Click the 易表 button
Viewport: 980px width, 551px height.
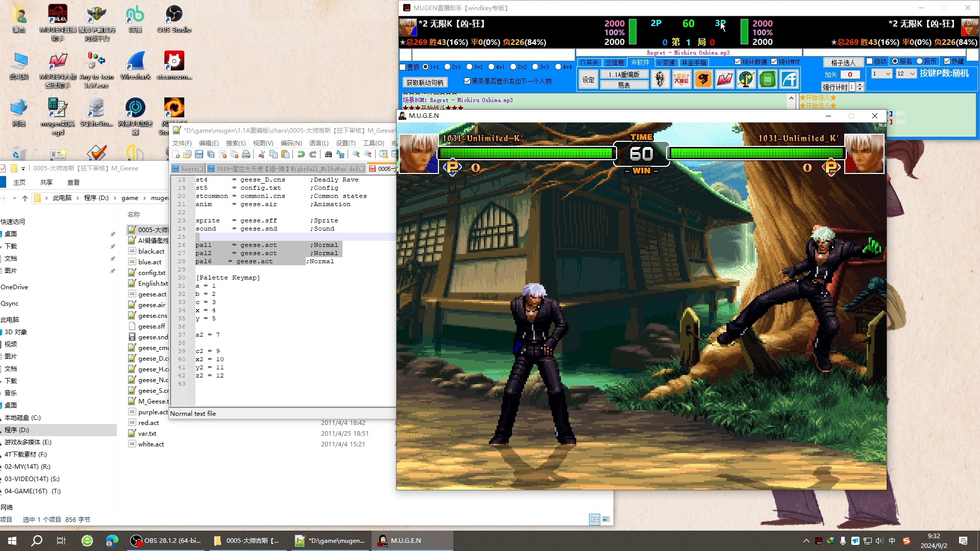click(624, 85)
